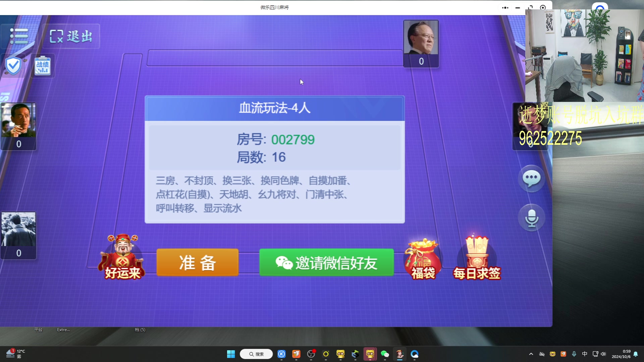This screenshot has width=644, height=362.
Task: Click the crossed-out cloud tray icon
Action: coord(542,354)
